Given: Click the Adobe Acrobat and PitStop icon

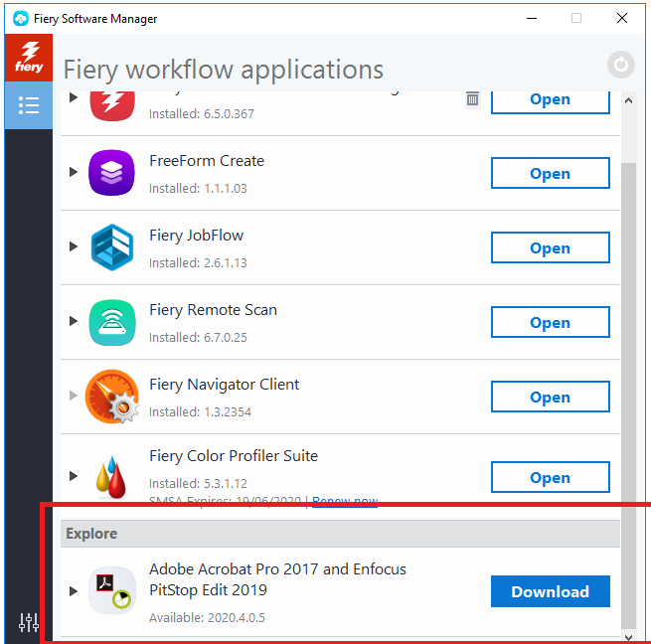Looking at the screenshot, I should (111, 591).
